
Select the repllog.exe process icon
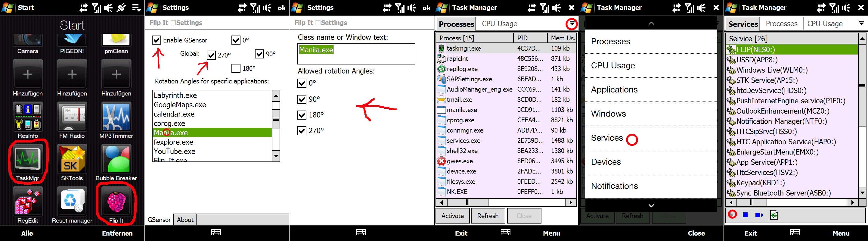click(442, 69)
